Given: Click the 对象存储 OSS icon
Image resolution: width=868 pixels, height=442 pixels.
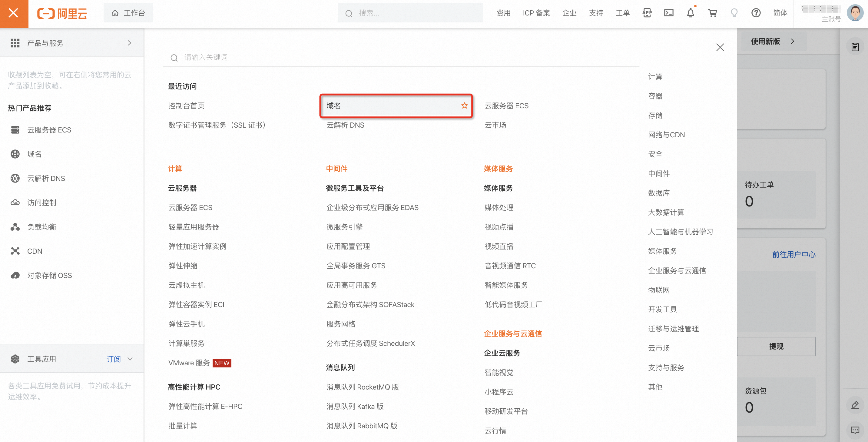Looking at the screenshot, I should pos(15,276).
